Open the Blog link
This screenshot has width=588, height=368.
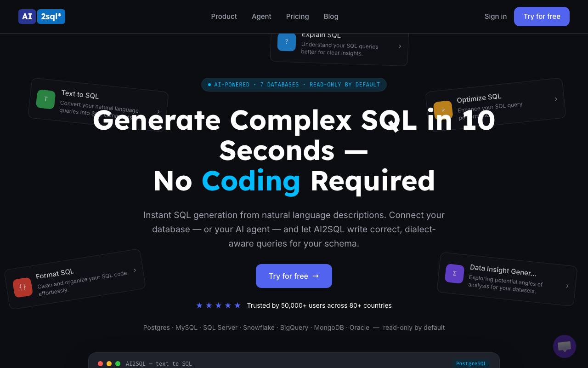tap(331, 17)
